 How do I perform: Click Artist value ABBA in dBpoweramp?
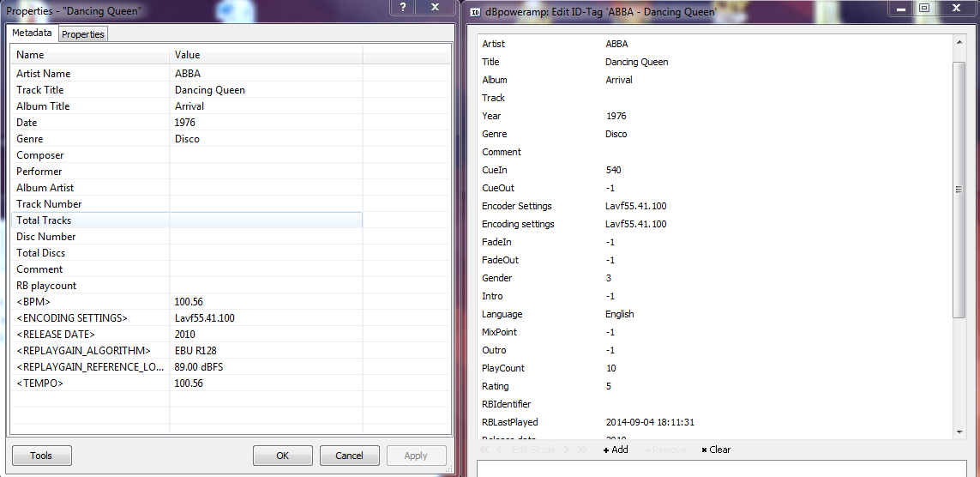click(x=616, y=44)
